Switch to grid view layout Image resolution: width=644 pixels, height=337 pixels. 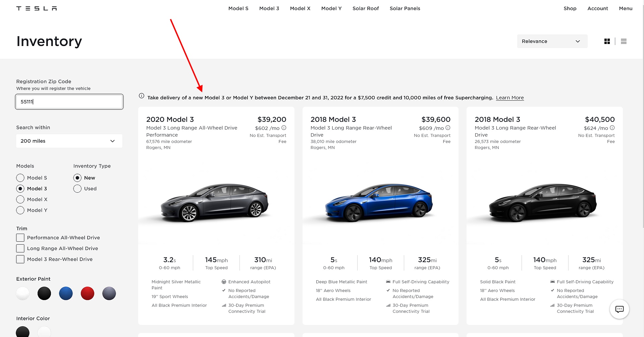(x=607, y=41)
